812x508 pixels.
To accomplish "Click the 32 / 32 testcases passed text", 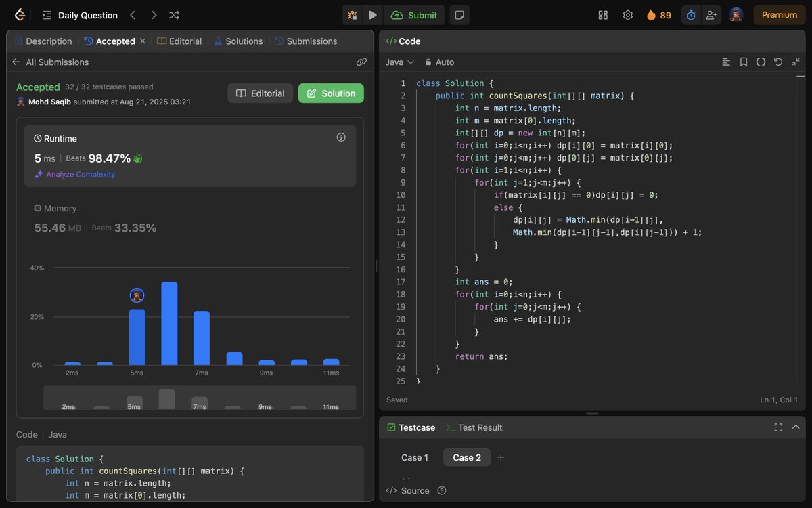I will pyautogui.click(x=110, y=87).
